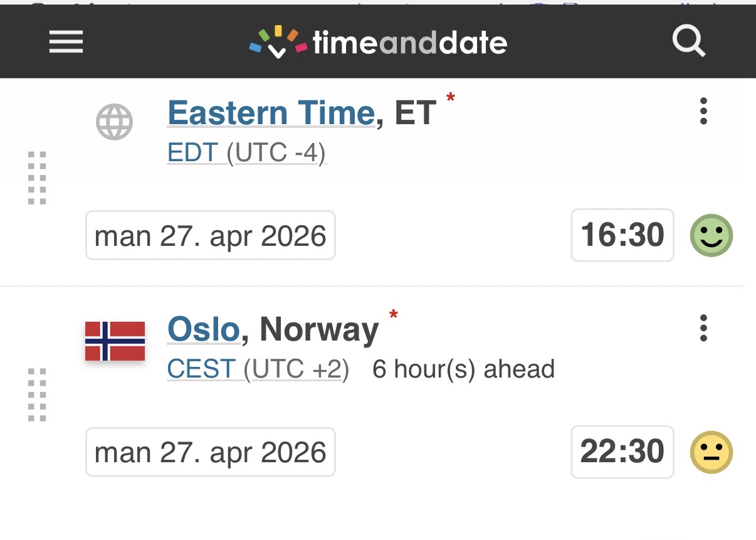
Task: Click the search magnifier icon
Action: (x=688, y=42)
